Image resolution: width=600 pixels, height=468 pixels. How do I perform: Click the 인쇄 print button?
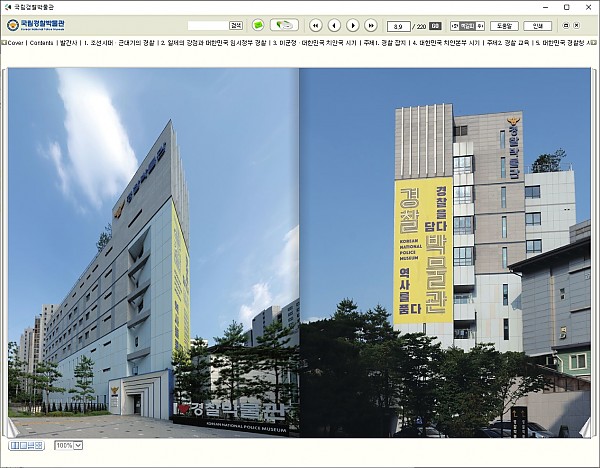(538, 26)
